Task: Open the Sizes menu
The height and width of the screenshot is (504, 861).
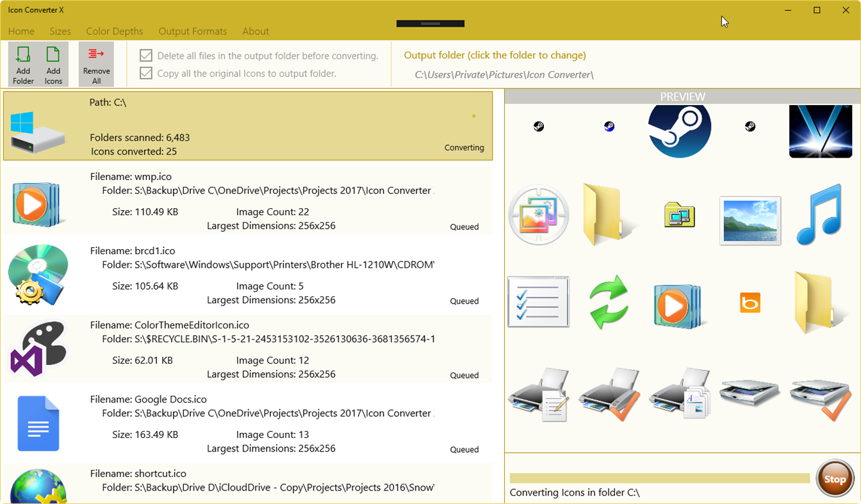Action: pos(60,31)
